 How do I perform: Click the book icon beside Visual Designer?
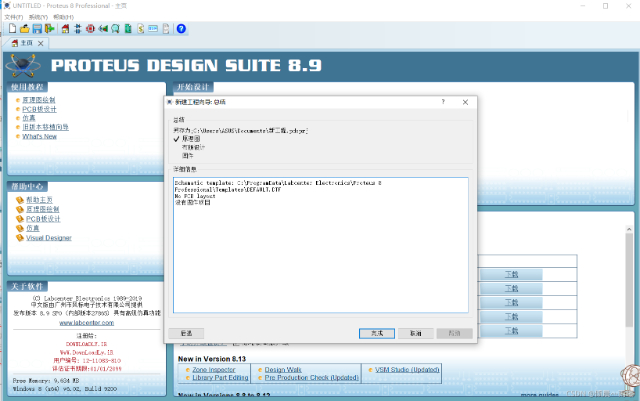pos(20,238)
